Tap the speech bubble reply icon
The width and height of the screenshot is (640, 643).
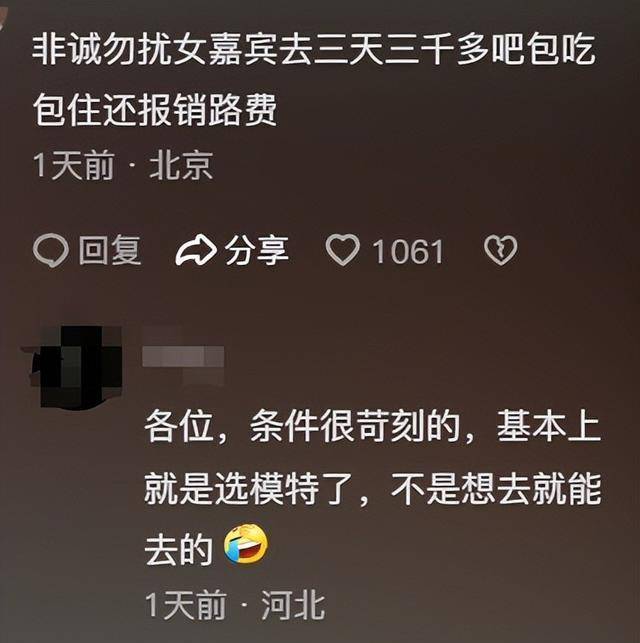[x=51, y=250]
